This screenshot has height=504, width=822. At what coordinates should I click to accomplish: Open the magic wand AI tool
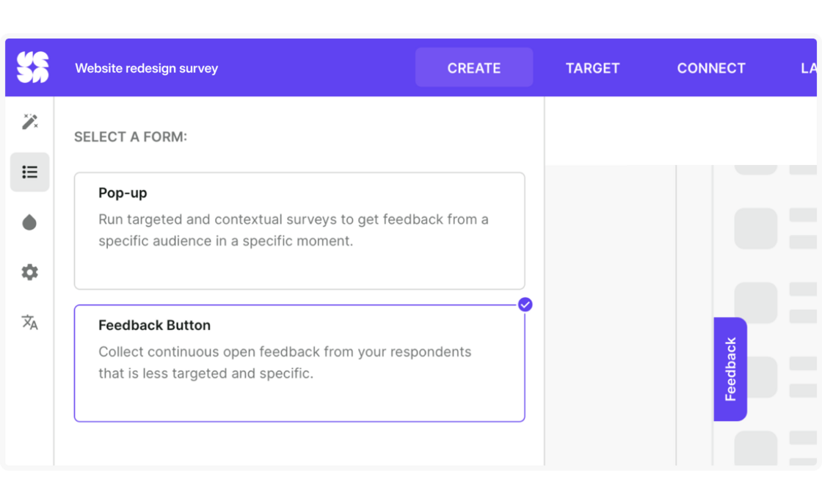coord(30,122)
